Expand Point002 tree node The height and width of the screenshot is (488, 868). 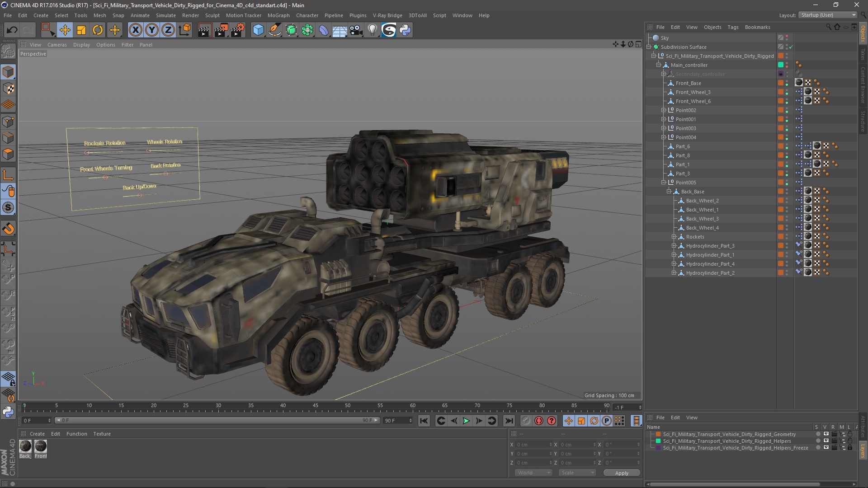coord(664,110)
